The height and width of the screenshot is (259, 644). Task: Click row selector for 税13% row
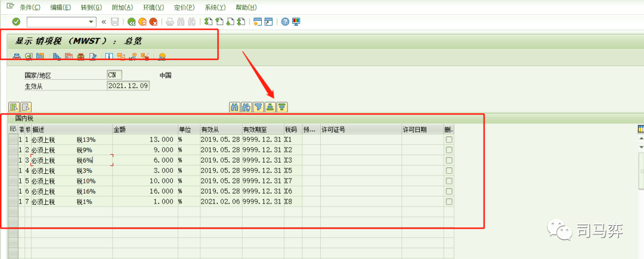pyautogui.click(x=13, y=139)
